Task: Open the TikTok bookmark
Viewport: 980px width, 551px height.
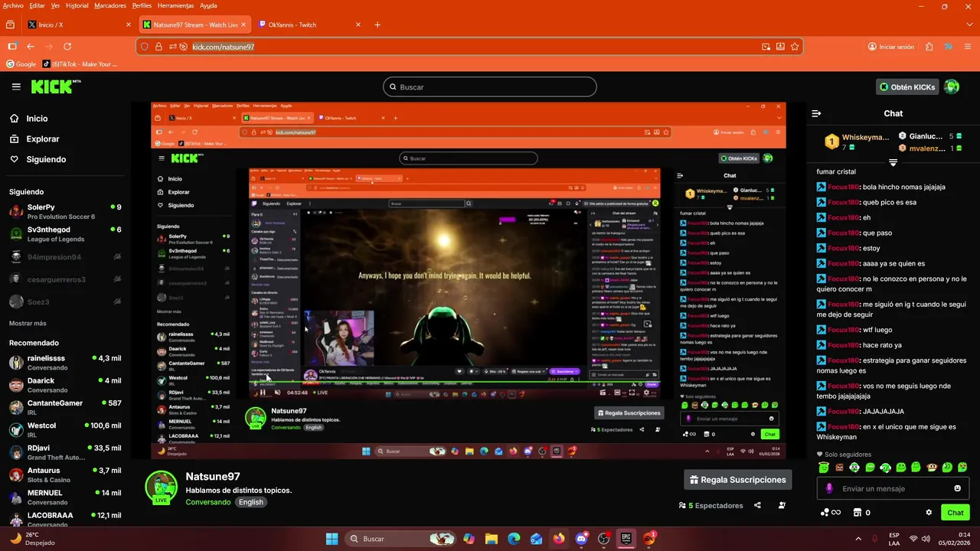Action: point(80,64)
